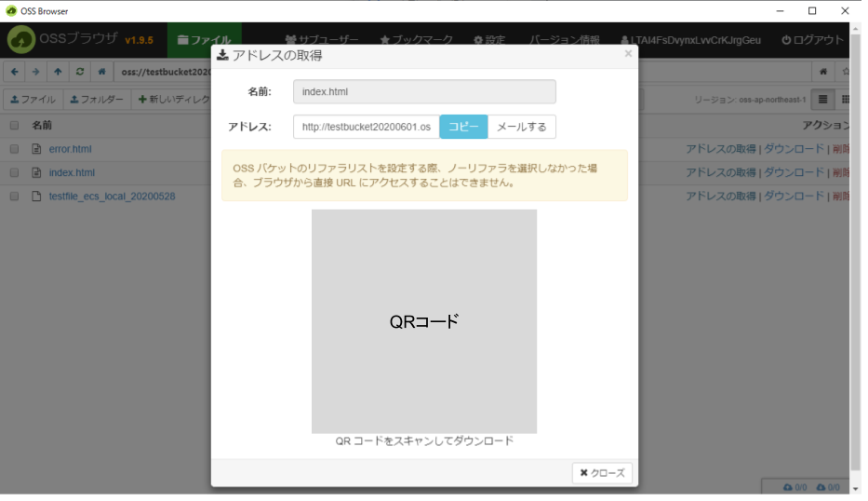Image resolution: width=868 pixels, height=501 pixels.
Task: Check the testfile_ecs_local_20200528 row checkbox
Action: click(14, 196)
